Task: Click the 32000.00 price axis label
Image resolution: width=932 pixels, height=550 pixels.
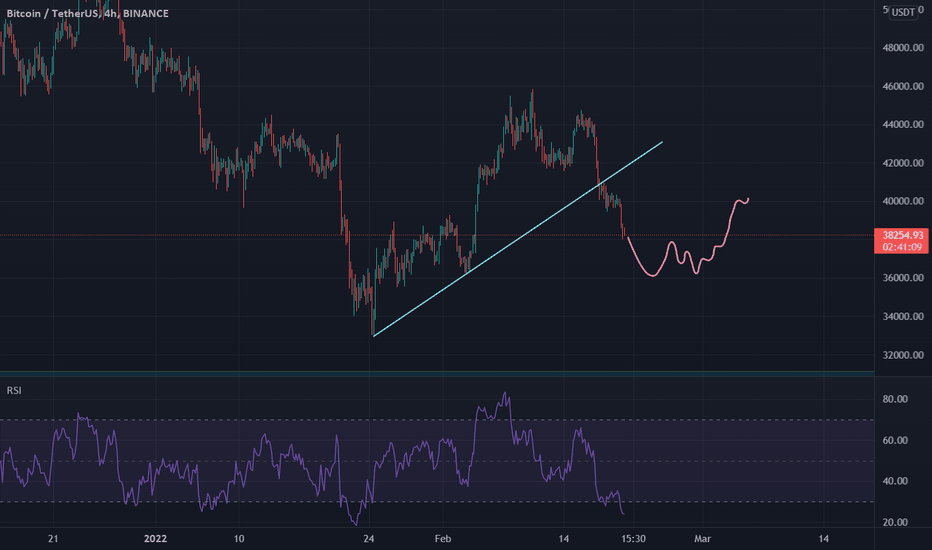Action: click(903, 355)
